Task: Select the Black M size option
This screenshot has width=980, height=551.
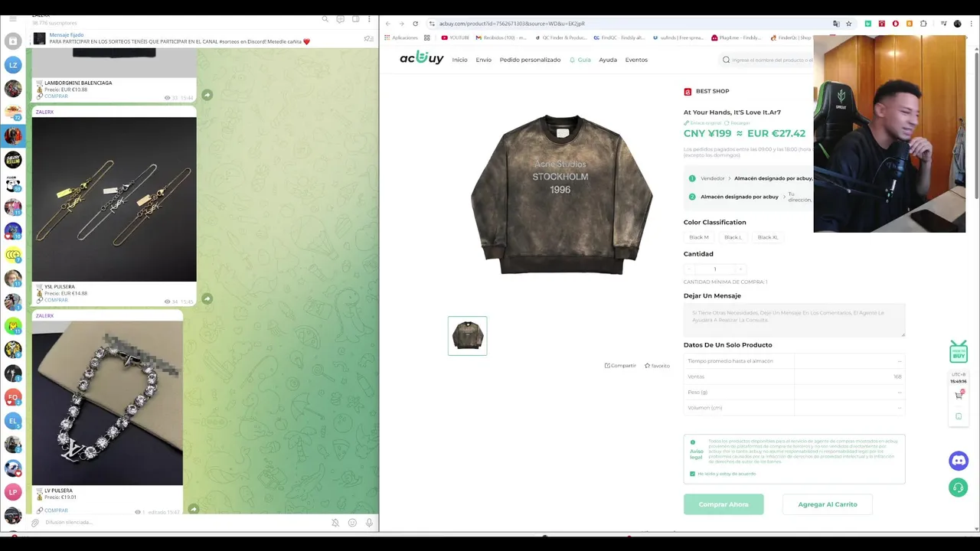Action: pos(699,237)
